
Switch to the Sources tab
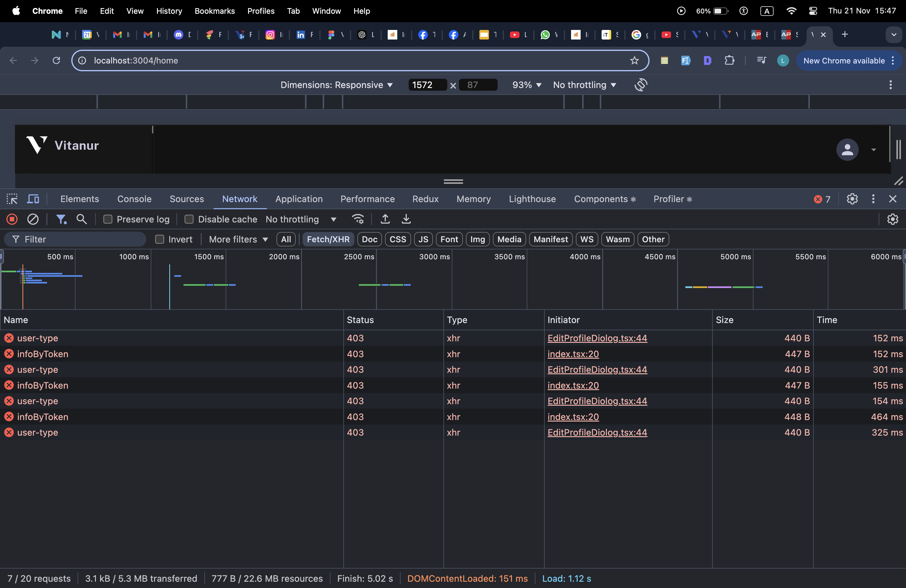point(187,199)
